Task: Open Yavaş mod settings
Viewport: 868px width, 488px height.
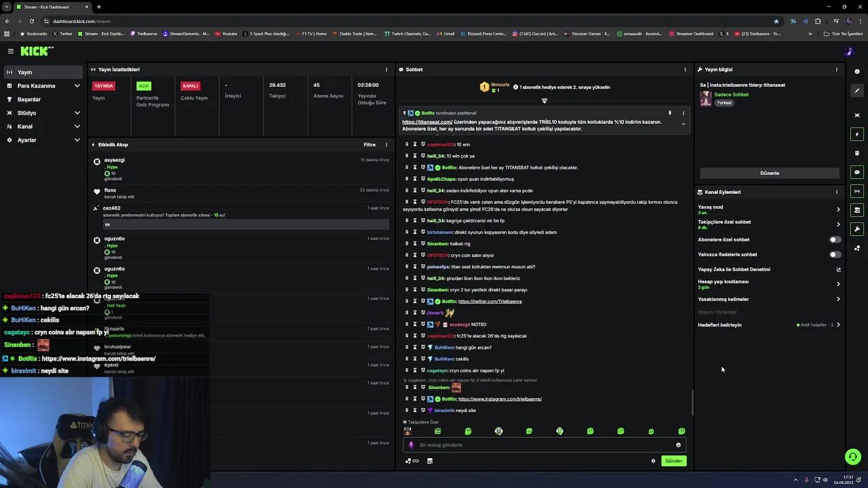Action: 770,209
